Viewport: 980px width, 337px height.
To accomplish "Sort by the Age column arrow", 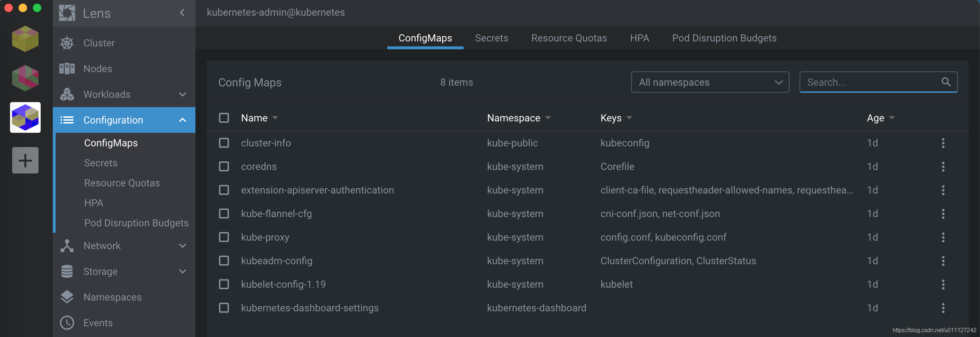I will pos(892,118).
